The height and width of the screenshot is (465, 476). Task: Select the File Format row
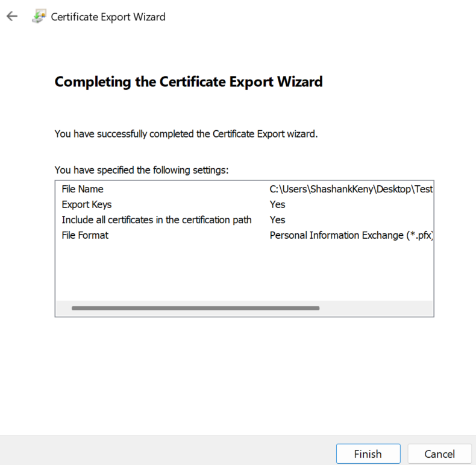point(245,235)
